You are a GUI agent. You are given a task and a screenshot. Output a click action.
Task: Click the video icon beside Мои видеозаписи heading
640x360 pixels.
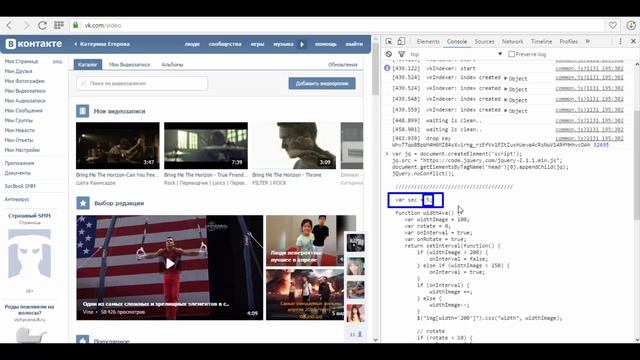point(82,111)
